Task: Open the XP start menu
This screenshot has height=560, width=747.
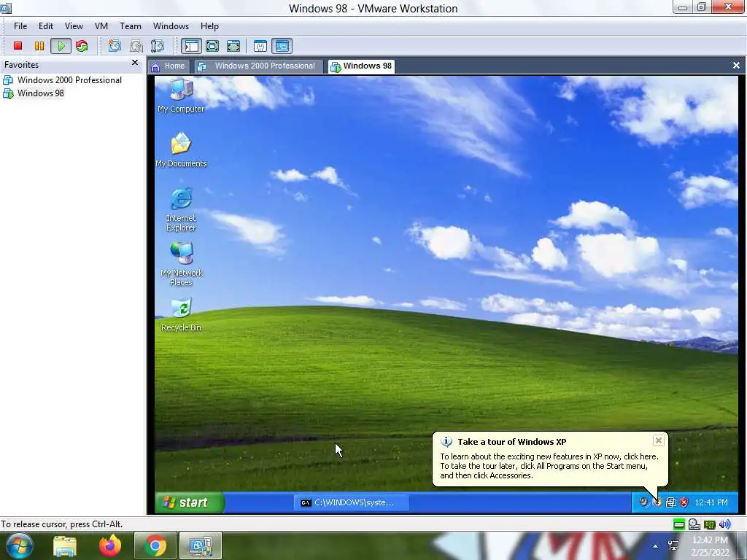Action: tap(189, 502)
